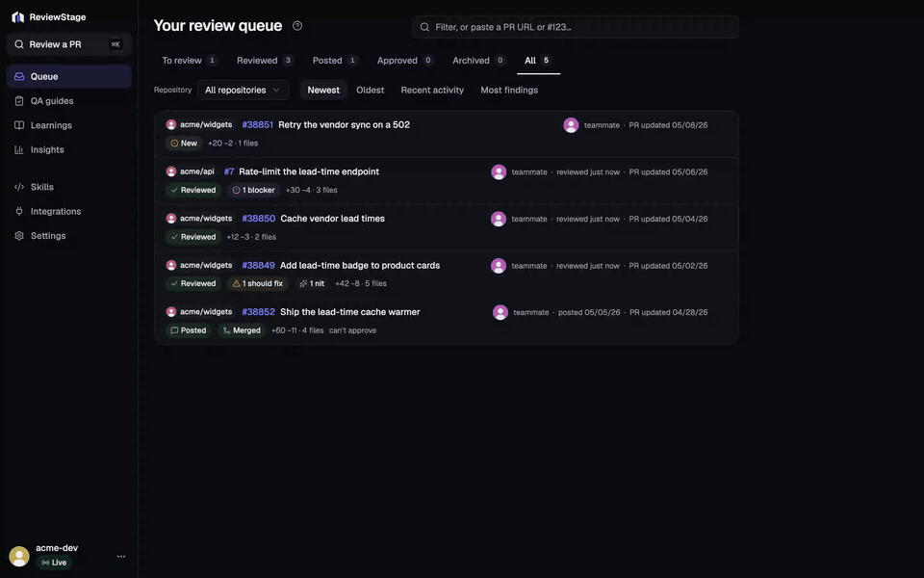Go to QA guides in sidebar
The width and height of the screenshot is (924, 578).
(69, 101)
